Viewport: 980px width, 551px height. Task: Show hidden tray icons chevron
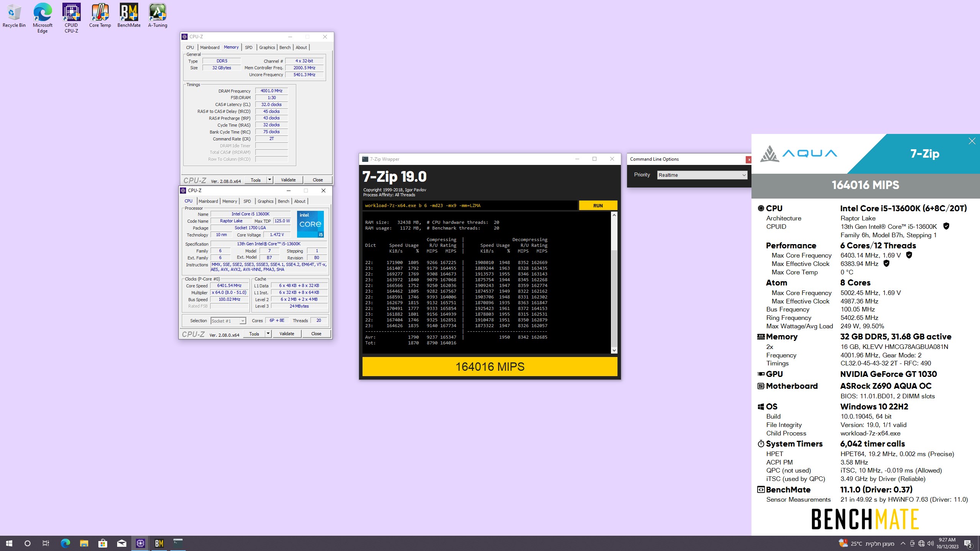(903, 543)
